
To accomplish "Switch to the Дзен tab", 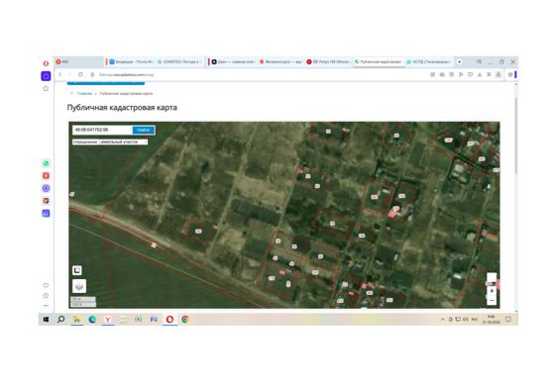I will pyautogui.click(x=233, y=61).
